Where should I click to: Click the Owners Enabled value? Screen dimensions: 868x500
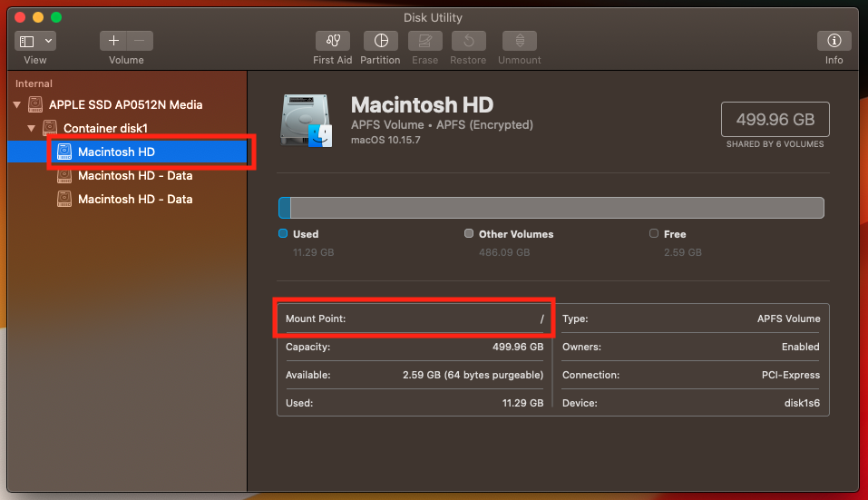(801, 347)
